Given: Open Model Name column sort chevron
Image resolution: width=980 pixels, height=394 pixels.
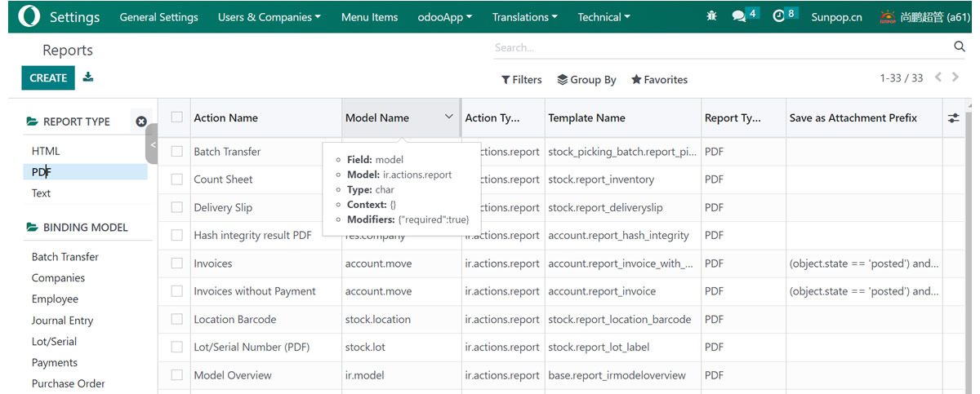Looking at the screenshot, I should coord(448,117).
